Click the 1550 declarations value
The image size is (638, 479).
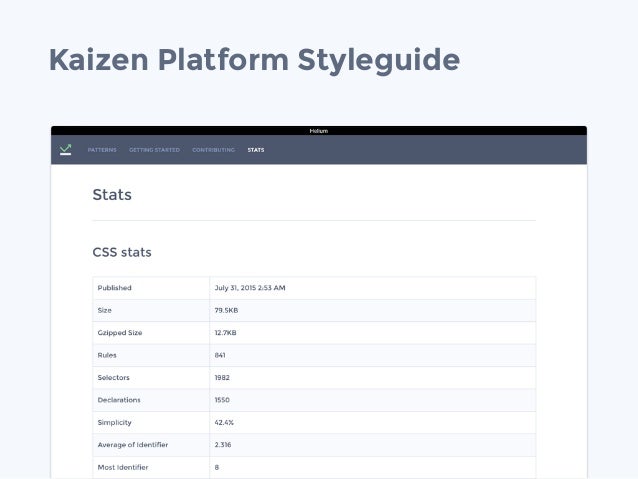[222, 400]
